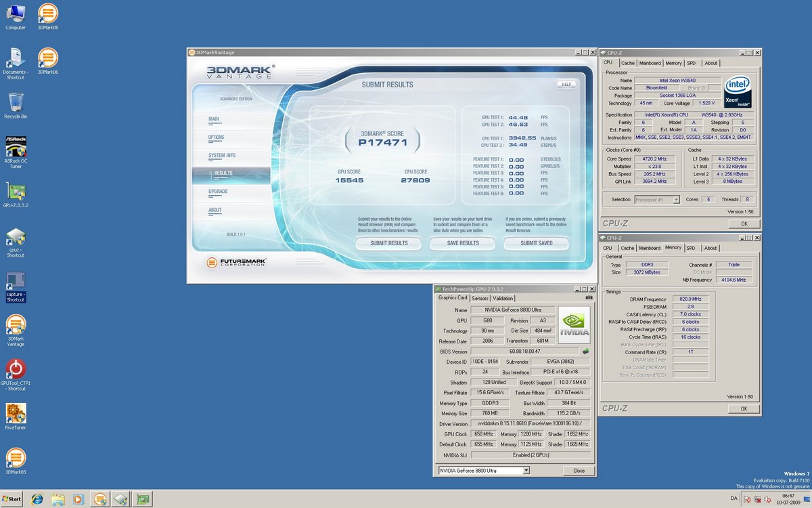Open the Documents - Shortcut desktop icon
The height and width of the screenshot is (508, 812).
click(16, 64)
